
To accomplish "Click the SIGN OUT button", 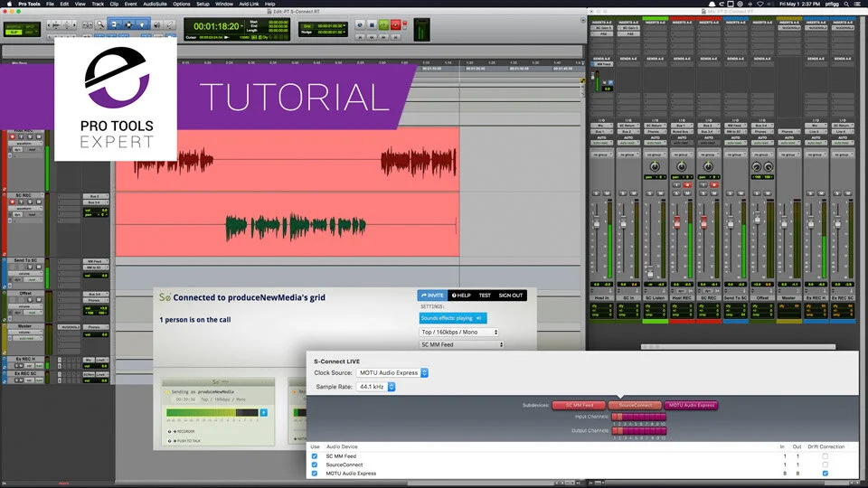I will coord(510,296).
